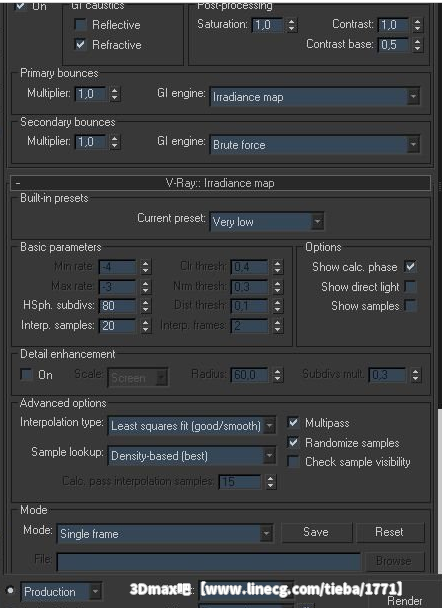The image size is (442, 608).
Task: Open Current preset dropdown showing Very low
Action: tap(266, 222)
